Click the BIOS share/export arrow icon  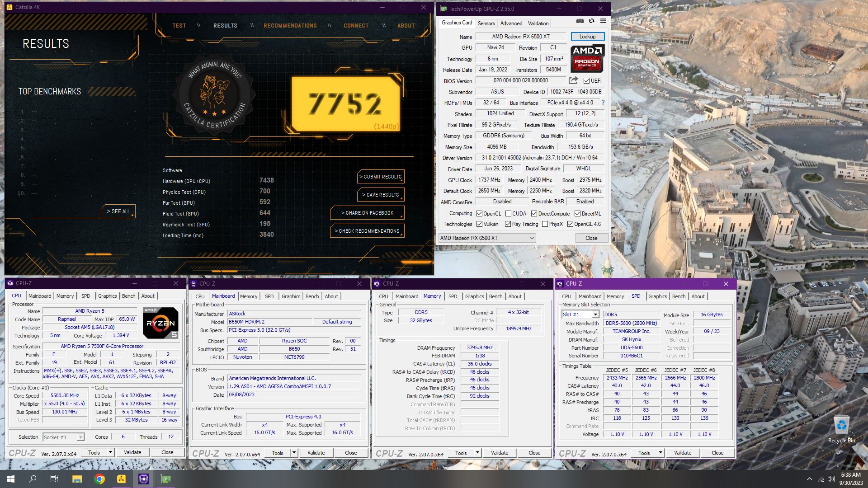point(573,80)
